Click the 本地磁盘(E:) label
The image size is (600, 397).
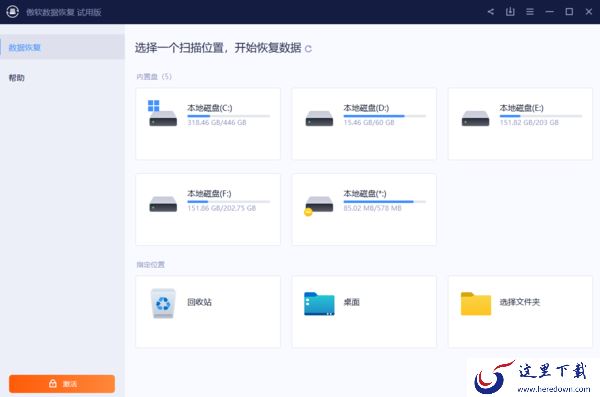[522, 108]
